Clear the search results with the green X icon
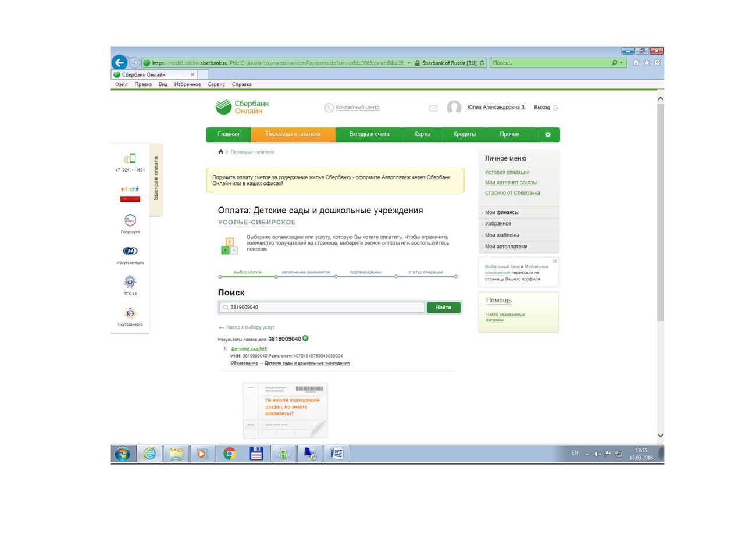Screen dimensions: 756x535 tap(305, 338)
